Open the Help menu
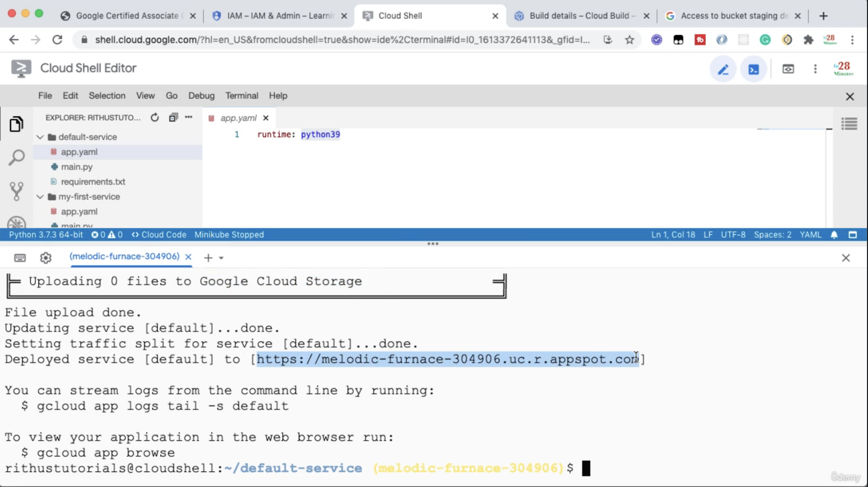Image resolution: width=868 pixels, height=487 pixels. click(278, 95)
